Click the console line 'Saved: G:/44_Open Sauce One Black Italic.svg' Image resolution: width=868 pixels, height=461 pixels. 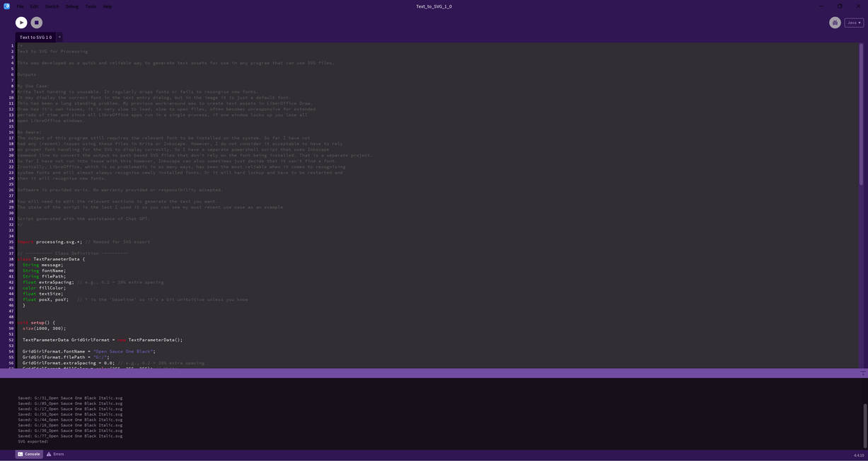tap(70, 420)
